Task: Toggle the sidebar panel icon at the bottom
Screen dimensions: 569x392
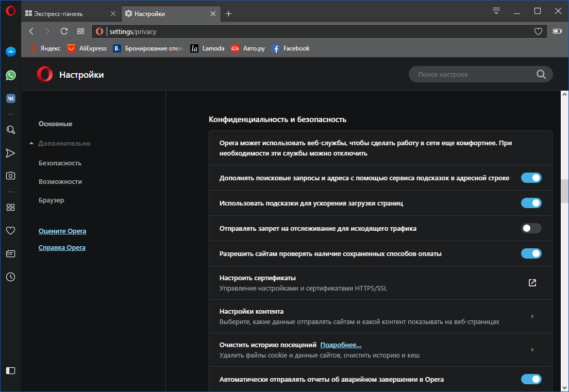Action: click(10, 370)
